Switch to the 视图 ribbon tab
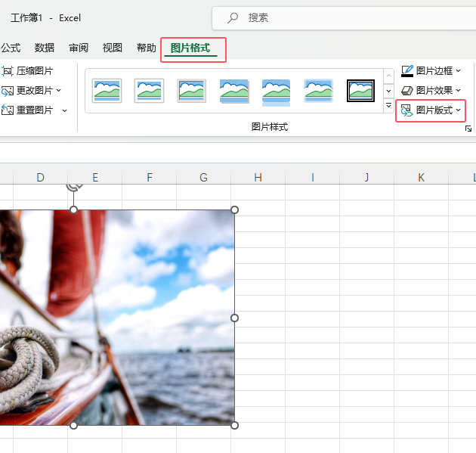 pos(113,48)
